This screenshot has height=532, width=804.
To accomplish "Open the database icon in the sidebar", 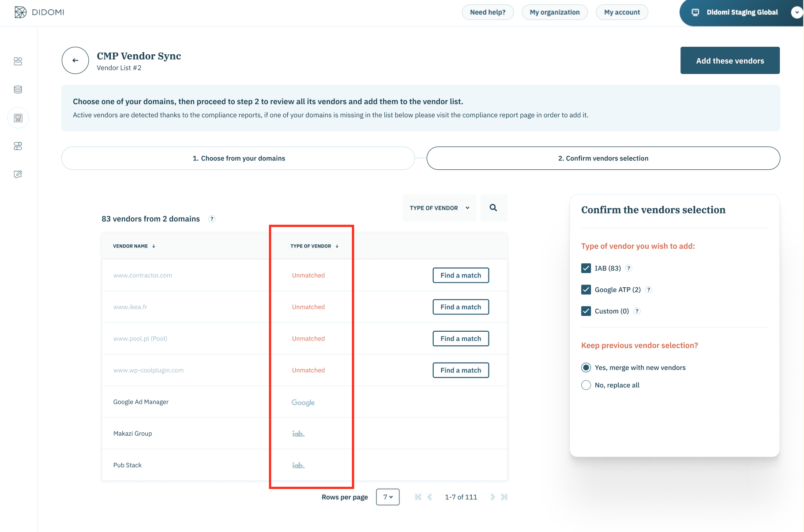I will point(18,89).
